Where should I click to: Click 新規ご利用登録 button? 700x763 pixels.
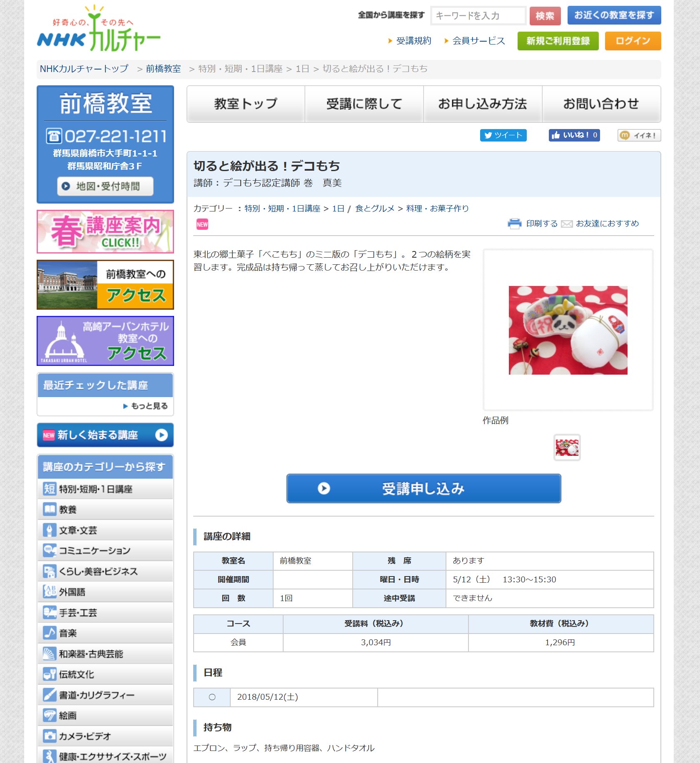558,41
